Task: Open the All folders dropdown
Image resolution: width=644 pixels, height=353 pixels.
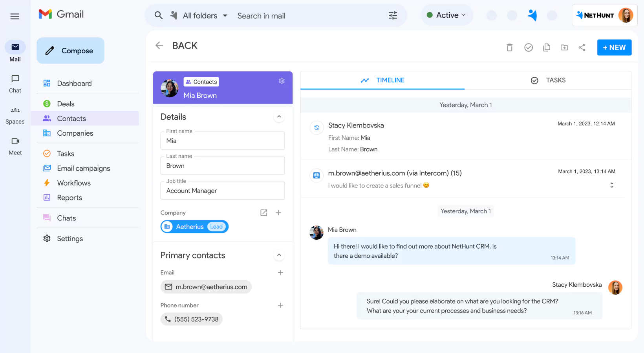Action: (x=199, y=15)
